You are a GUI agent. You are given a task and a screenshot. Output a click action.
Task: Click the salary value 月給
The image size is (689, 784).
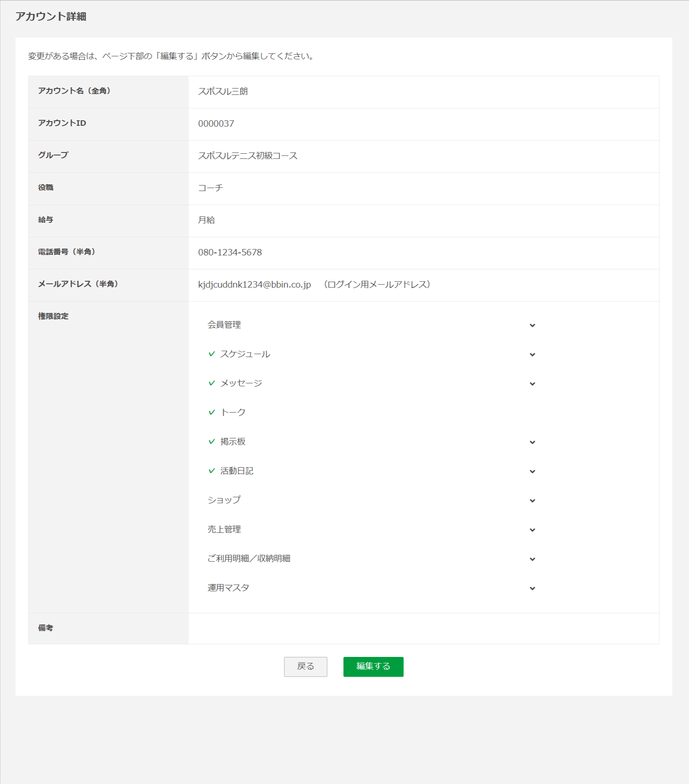[206, 220]
